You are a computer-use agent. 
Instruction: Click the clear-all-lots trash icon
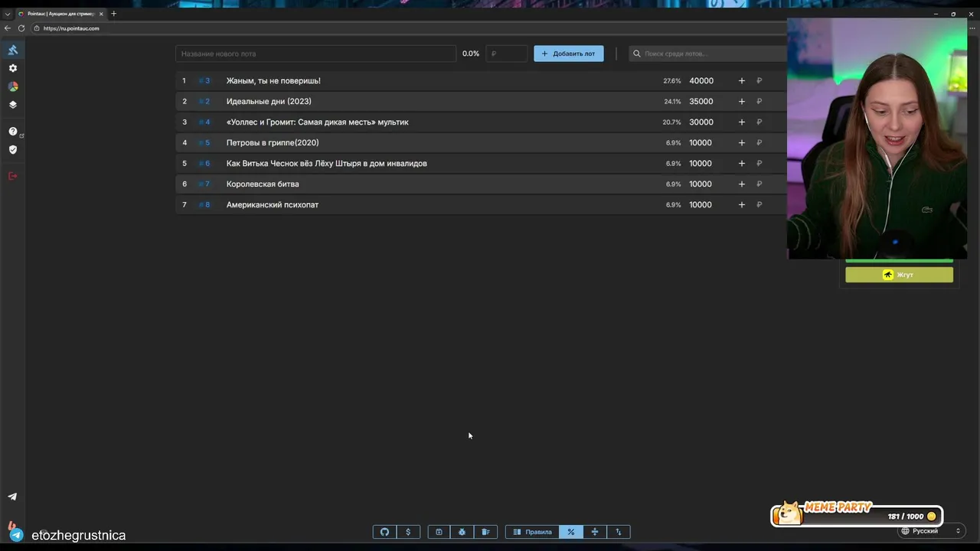[x=485, y=532]
